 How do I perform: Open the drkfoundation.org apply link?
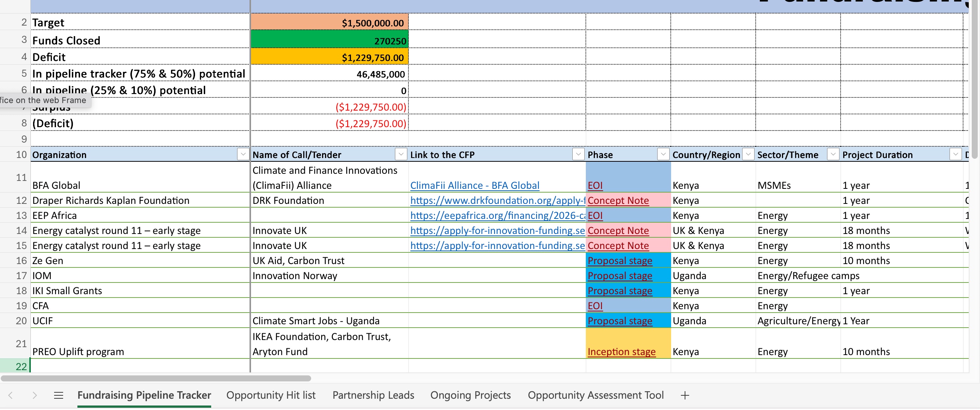coord(498,200)
